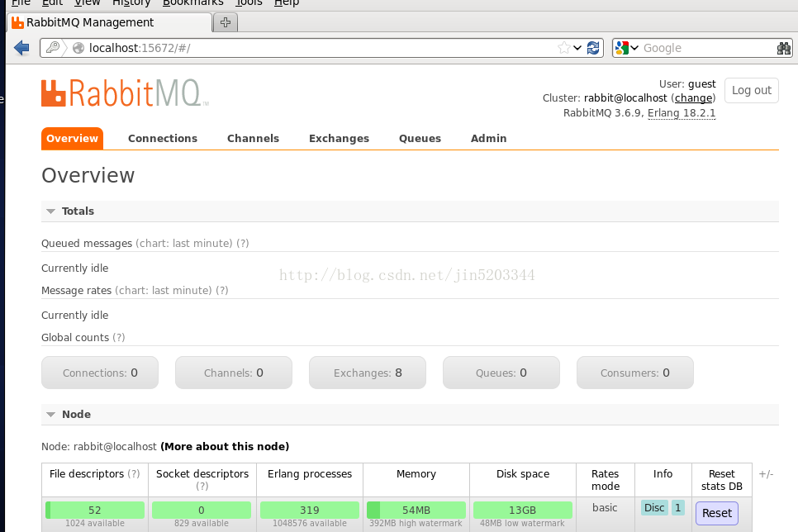Switch to the Queues tab
Image resolution: width=798 pixels, height=532 pixels.
click(x=420, y=139)
